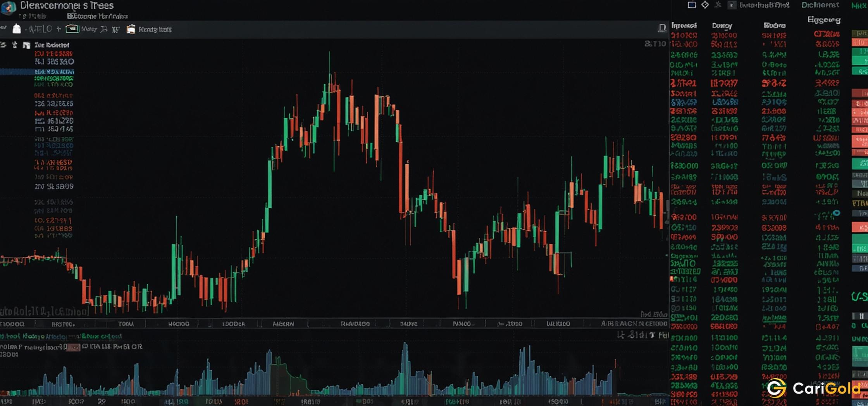The height and width of the screenshot is (406, 868).
Task: Click the second column header of the right data table
Action: (x=722, y=26)
